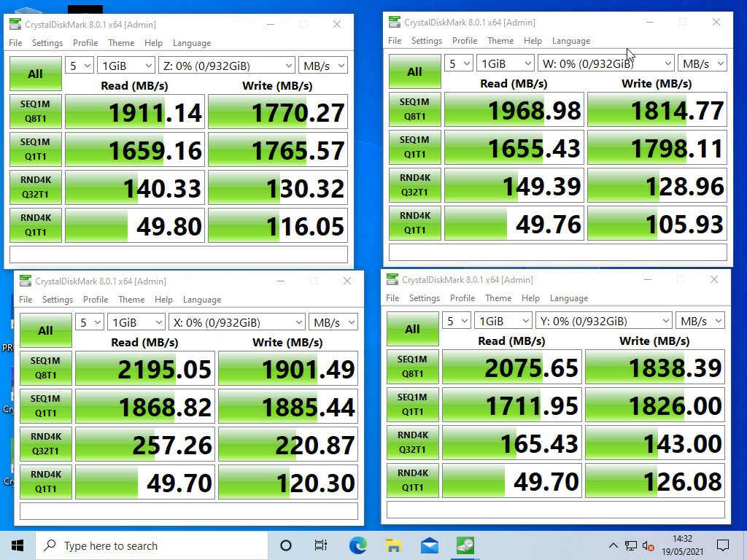Select the 1770.27 write result in Z: window
Screen dimensions: 747x560
pyautogui.click(x=278, y=112)
